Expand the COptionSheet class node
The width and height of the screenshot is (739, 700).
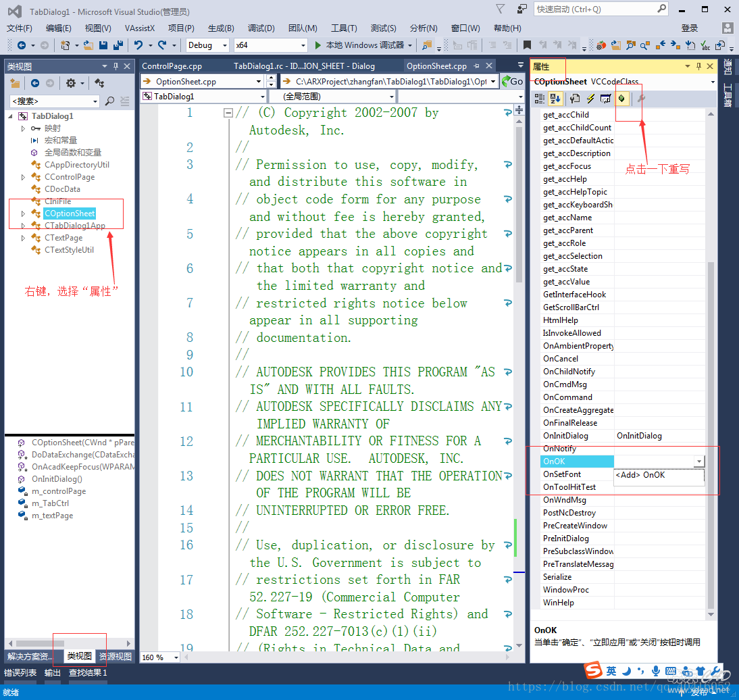pos(22,214)
